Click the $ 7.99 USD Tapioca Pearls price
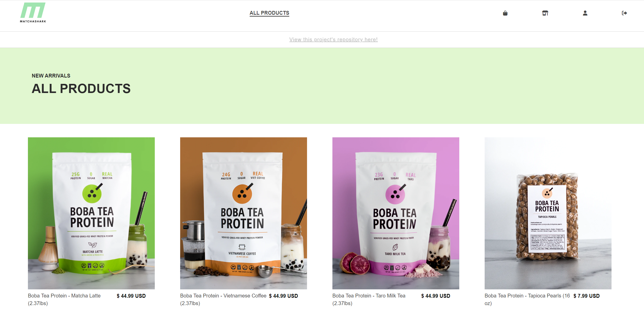The height and width of the screenshot is (319, 644). 586,296
